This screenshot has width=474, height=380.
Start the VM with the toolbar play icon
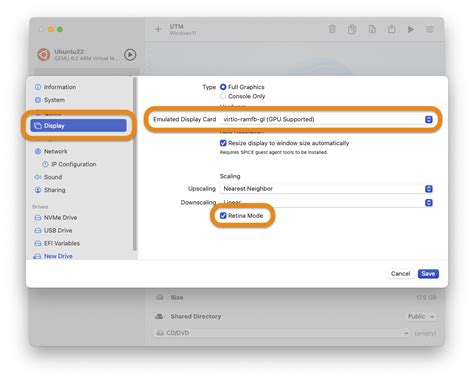pyautogui.click(x=411, y=29)
